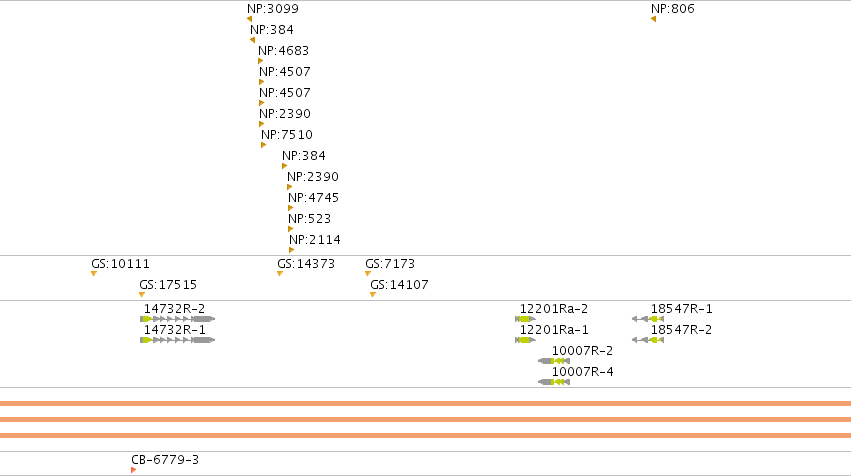Viewport: 851px width, 476px height.
Task: Click the 14732R-1 transcript name
Action: [x=175, y=330]
